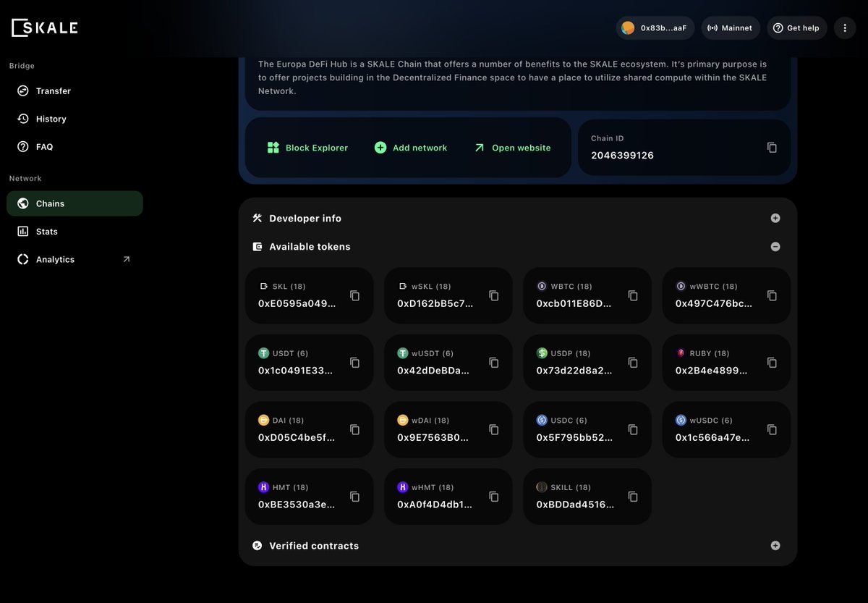Click the SKALE logo

[x=45, y=28]
